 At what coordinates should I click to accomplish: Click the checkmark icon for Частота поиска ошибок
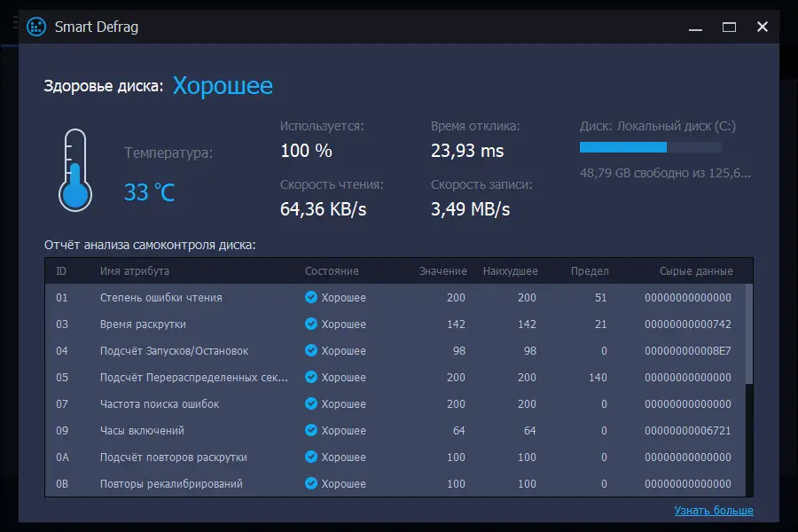point(311,404)
